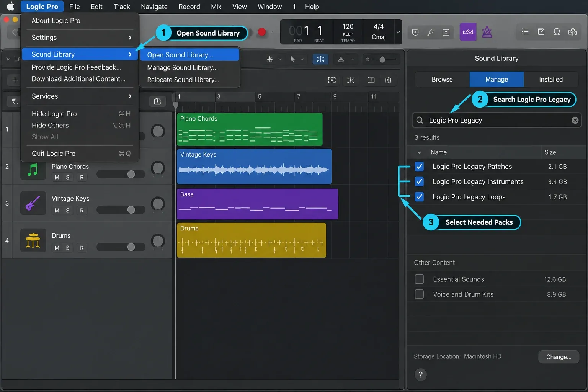Choose Manage Sound Library menu item
The height and width of the screenshot is (392, 588).
click(x=190, y=67)
